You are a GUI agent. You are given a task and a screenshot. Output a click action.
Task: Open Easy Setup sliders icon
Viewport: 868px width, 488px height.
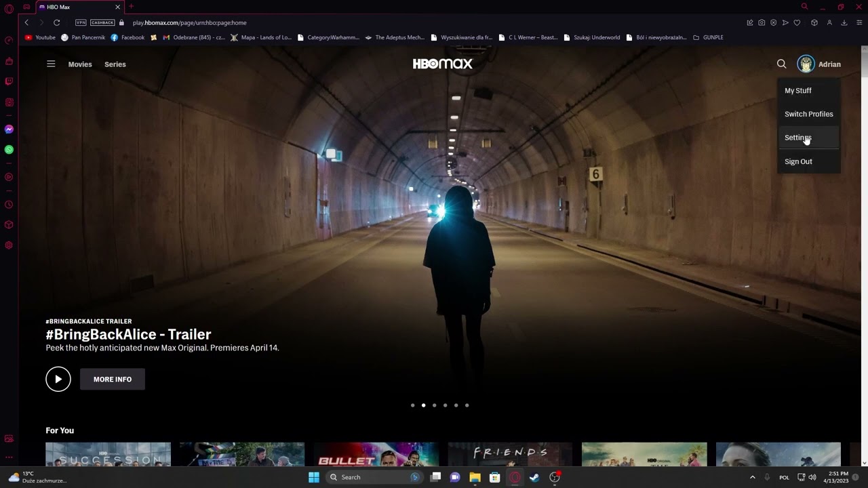pos(859,22)
